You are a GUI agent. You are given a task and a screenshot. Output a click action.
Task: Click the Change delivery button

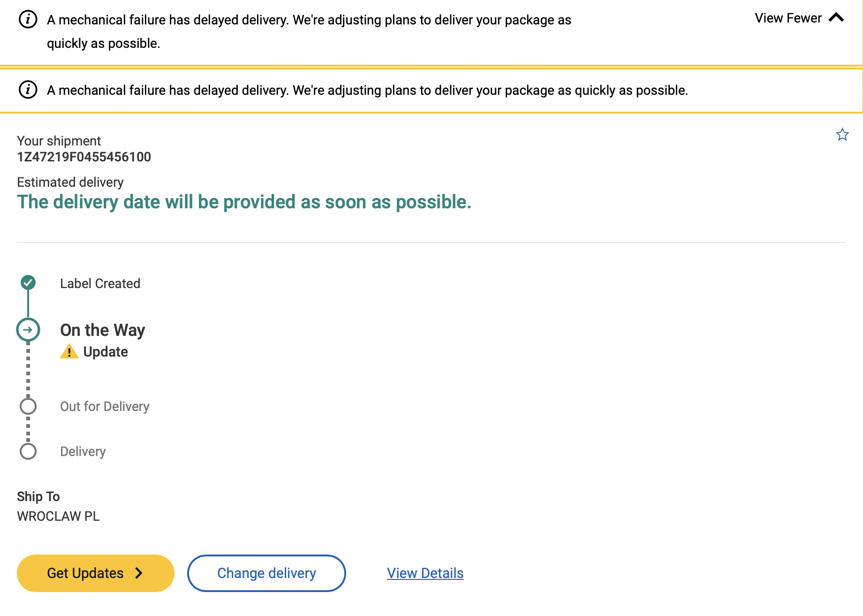point(266,573)
